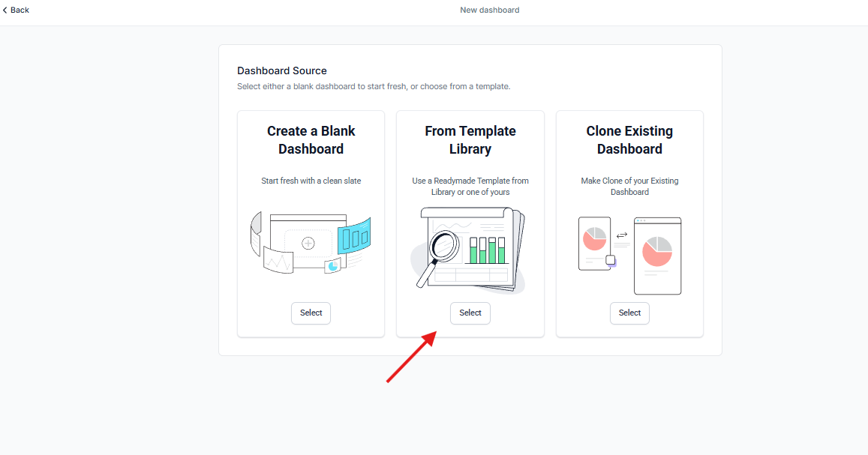This screenshot has height=455, width=868.
Task: Go back using the Back link text
Action: (20, 10)
